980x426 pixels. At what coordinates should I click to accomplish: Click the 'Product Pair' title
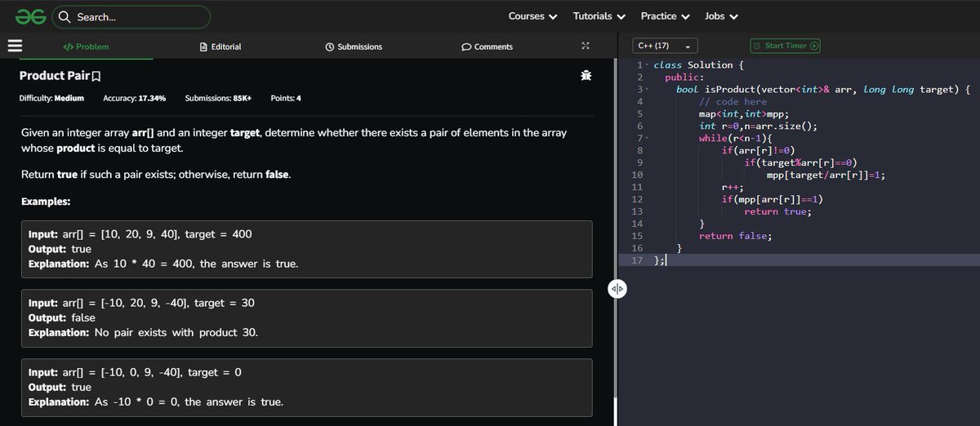54,76
